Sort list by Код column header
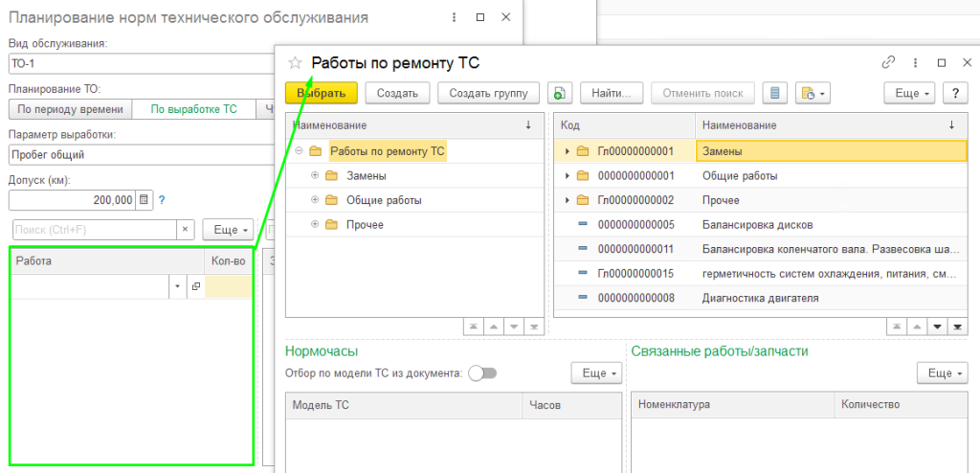The width and height of the screenshot is (980, 473). tap(624, 125)
